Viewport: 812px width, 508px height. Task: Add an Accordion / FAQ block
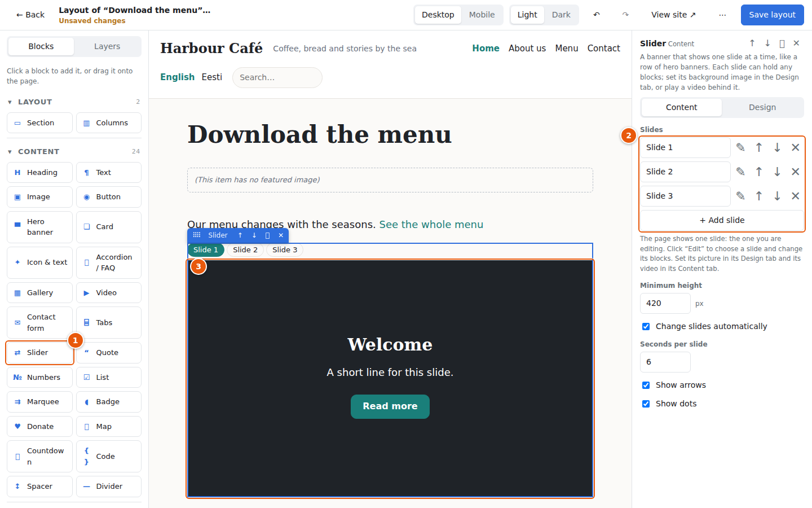coord(109,262)
